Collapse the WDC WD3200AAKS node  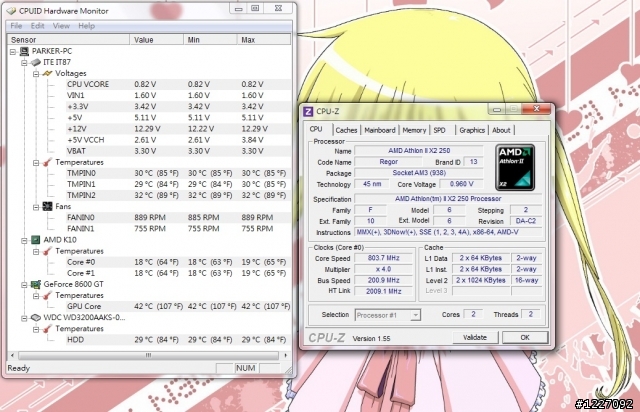24,318
